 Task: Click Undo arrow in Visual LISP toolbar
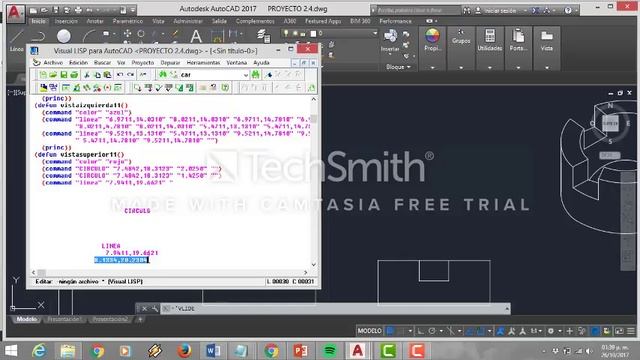[x=120, y=75]
